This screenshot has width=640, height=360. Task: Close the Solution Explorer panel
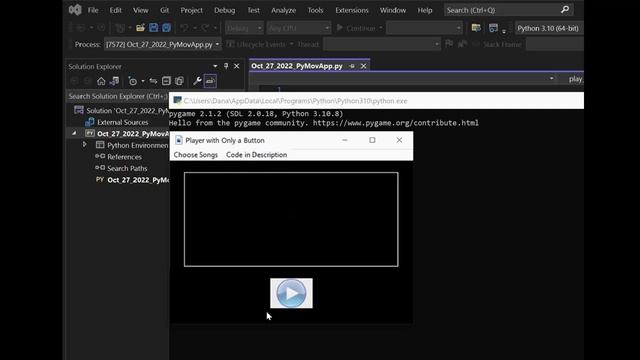(236, 66)
